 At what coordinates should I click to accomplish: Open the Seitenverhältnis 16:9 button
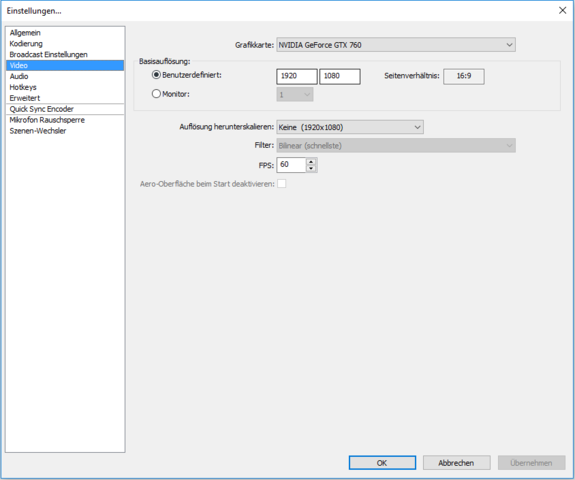[464, 76]
